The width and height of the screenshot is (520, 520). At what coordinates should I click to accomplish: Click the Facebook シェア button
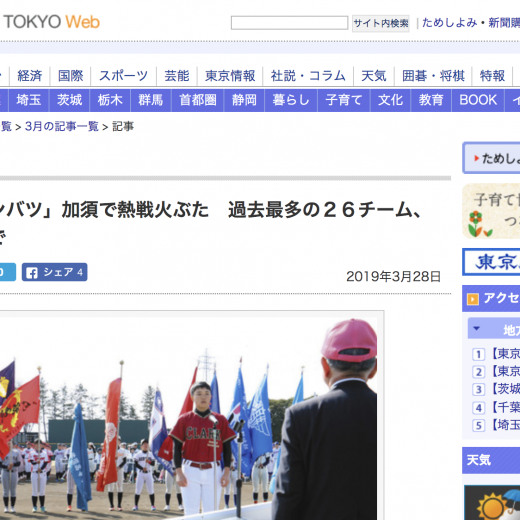55,272
